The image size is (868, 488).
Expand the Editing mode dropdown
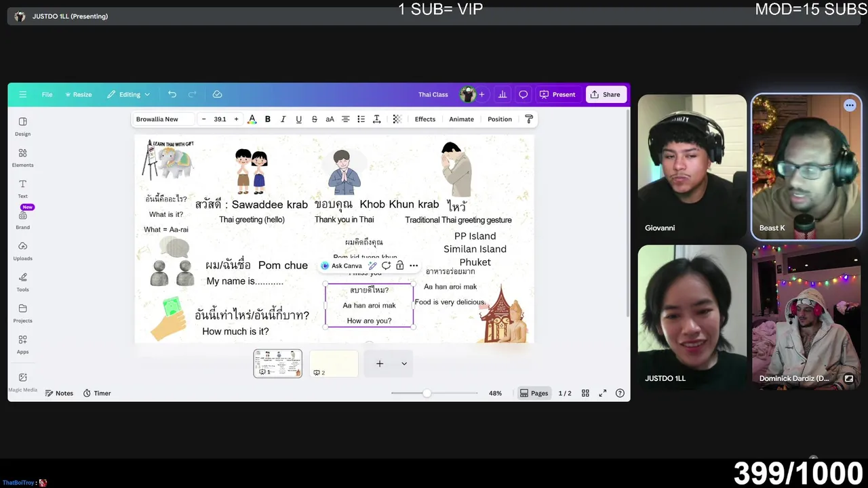point(129,95)
